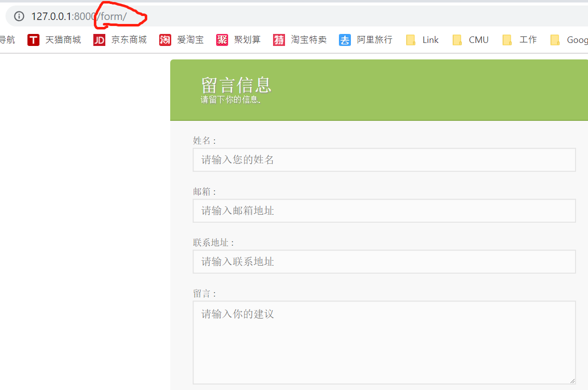Click the 邮箱 field label
This screenshot has height=390, width=588.
point(204,192)
